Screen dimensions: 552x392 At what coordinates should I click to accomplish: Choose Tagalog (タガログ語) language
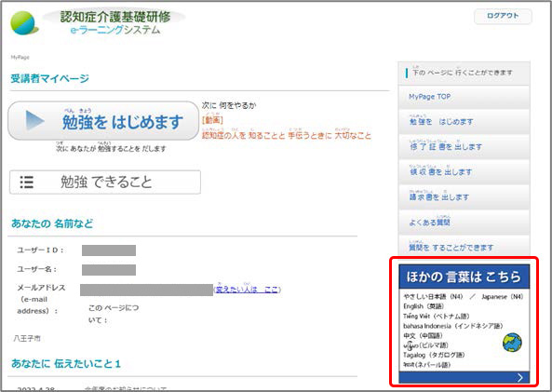(434, 355)
